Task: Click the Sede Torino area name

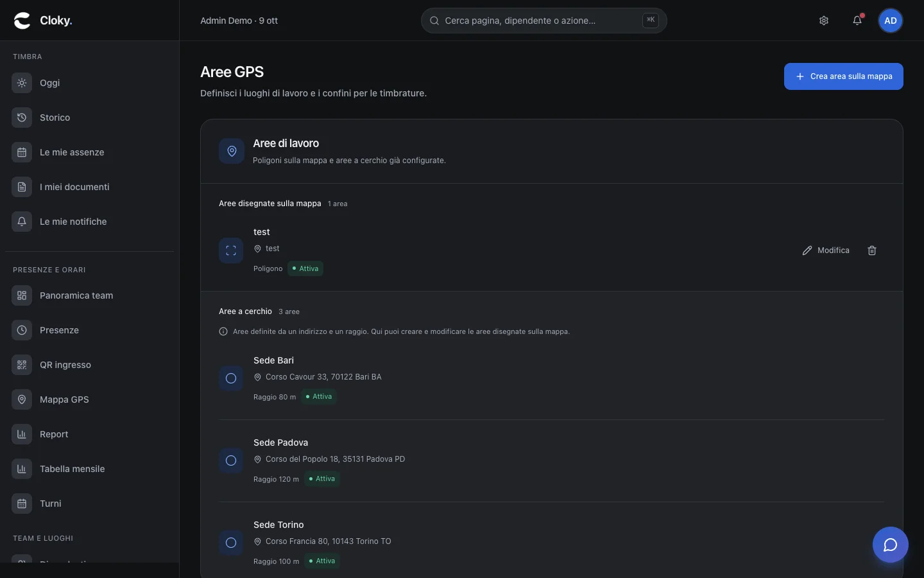Action: click(278, 525)
